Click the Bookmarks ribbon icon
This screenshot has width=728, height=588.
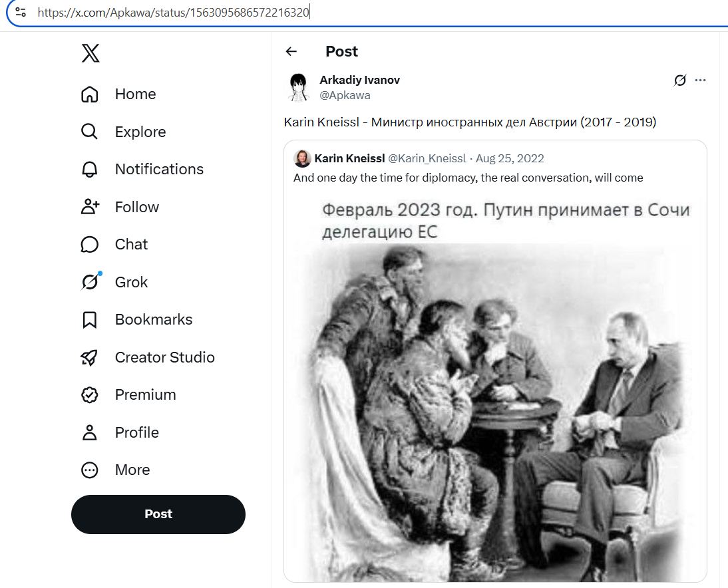pyautogui.click(x=90, y=320)
